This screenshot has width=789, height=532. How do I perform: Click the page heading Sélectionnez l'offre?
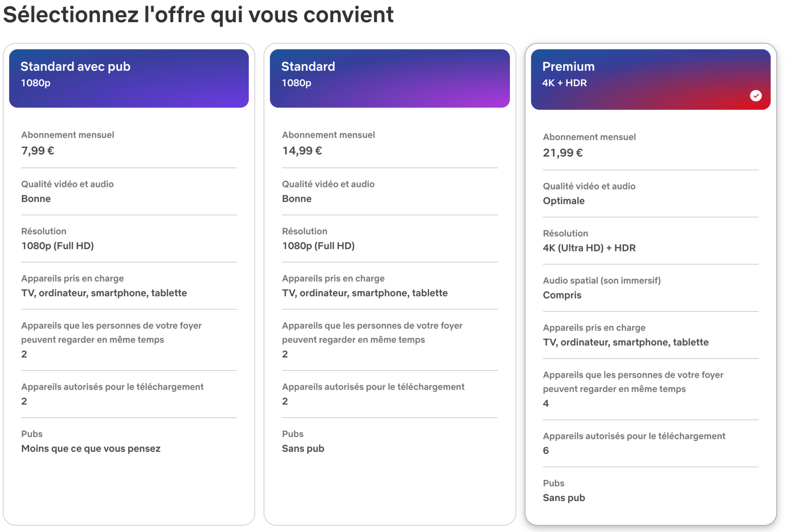point(198,15)
